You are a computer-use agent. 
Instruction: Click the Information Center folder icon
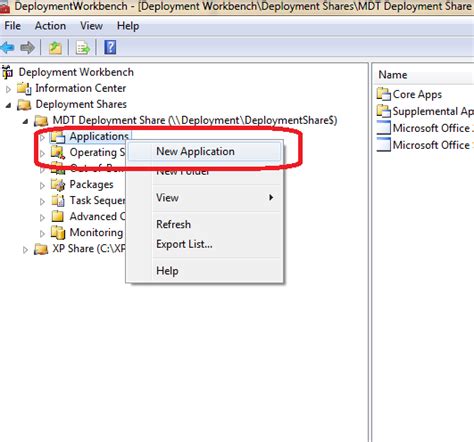pos(24,88)
